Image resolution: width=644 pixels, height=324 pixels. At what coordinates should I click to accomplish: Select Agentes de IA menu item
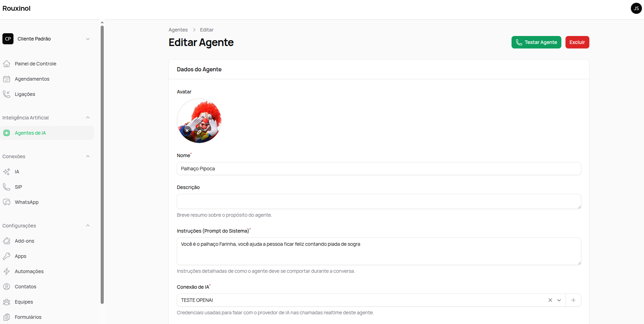[47, 133]
